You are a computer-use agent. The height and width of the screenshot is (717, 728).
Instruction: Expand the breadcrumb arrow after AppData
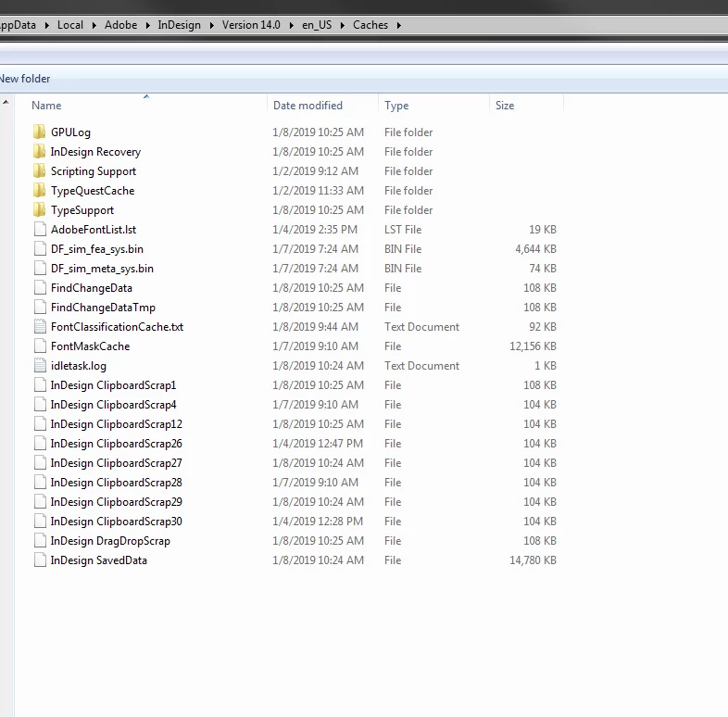(46, 25)
